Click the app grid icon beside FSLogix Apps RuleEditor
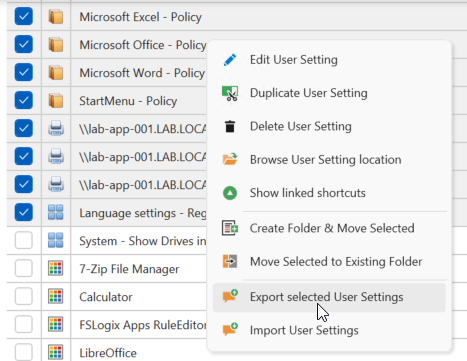The width and height of the screenshot is (467, 361). tap(56, 324)
